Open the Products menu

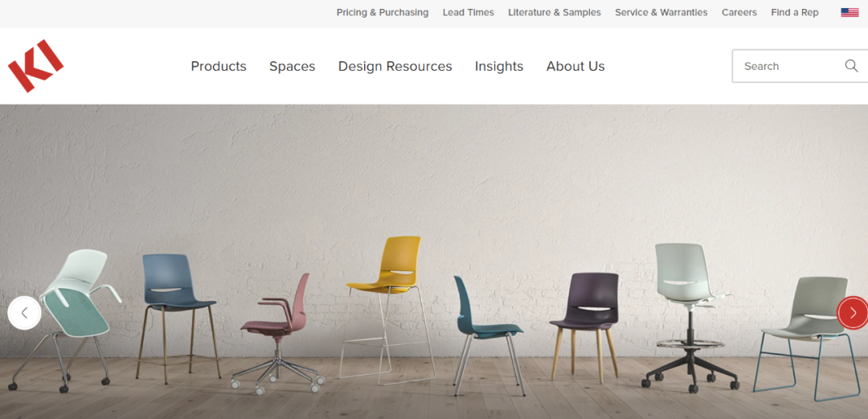tap(219, 66)
